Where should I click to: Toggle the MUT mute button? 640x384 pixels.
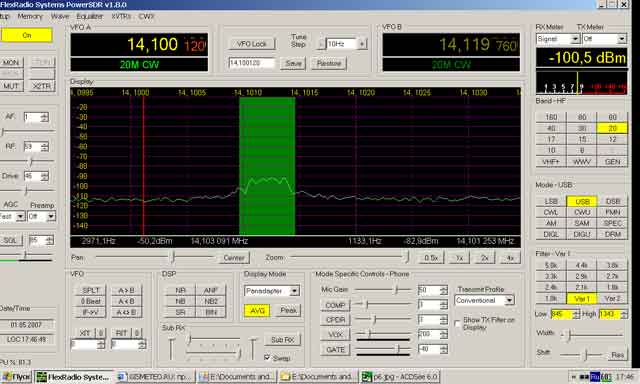11,86
